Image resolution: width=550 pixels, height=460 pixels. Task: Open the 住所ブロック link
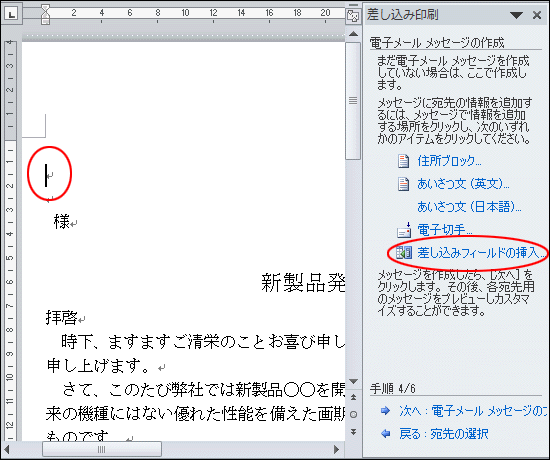[449, 161]
